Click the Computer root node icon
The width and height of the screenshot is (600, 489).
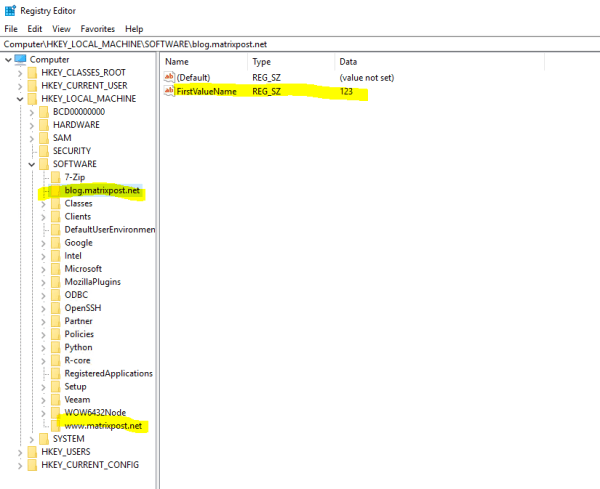tap(20, 59)
